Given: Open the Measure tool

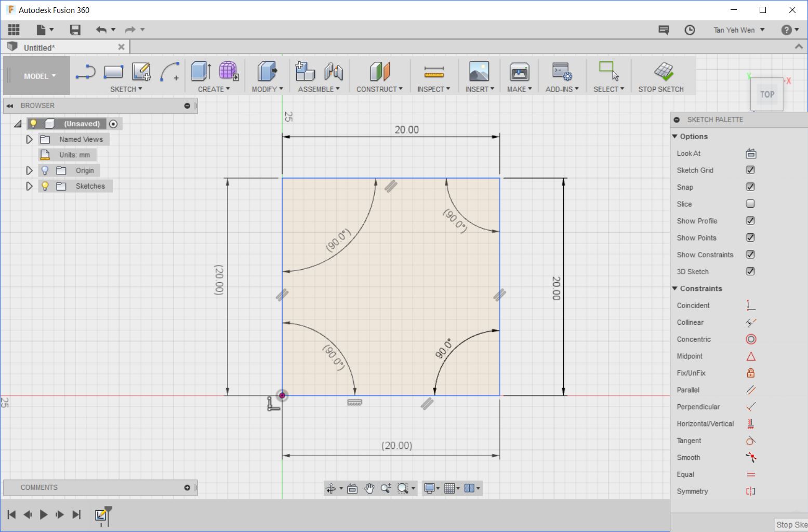Looking at the screenshot, I should [434, 72].
